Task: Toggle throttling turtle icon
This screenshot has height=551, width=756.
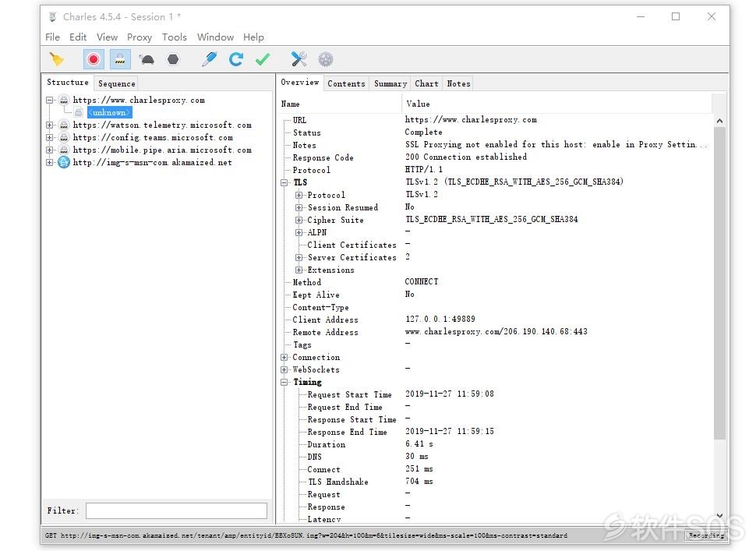Action: click(x=147, y=59)
